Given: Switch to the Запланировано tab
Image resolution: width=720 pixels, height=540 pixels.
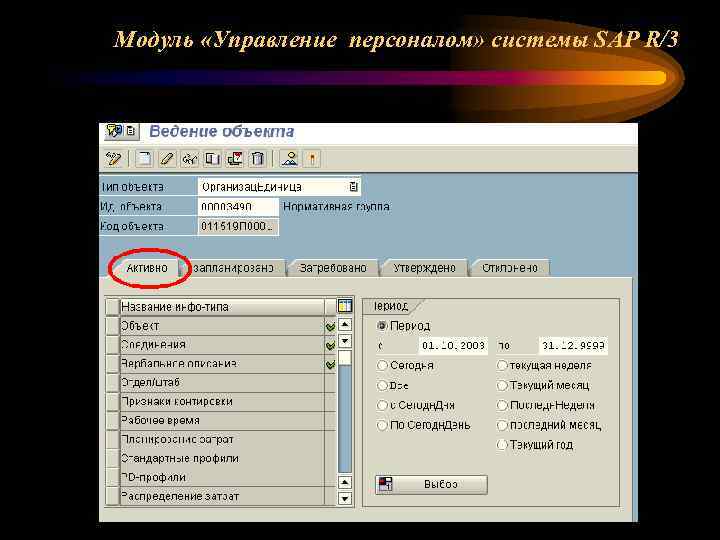Looking at the screenshot, I should [234, 268].
